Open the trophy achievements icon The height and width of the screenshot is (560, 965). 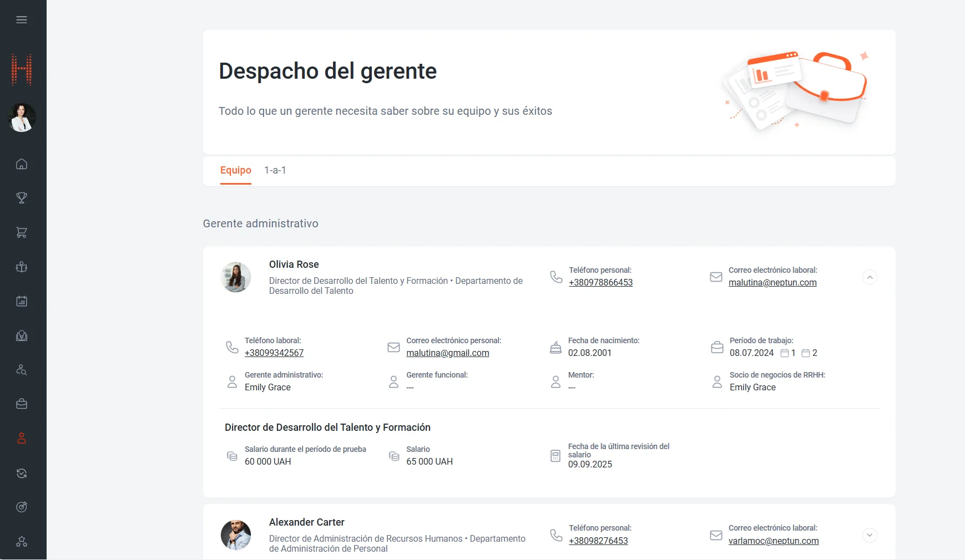point(22,198)
